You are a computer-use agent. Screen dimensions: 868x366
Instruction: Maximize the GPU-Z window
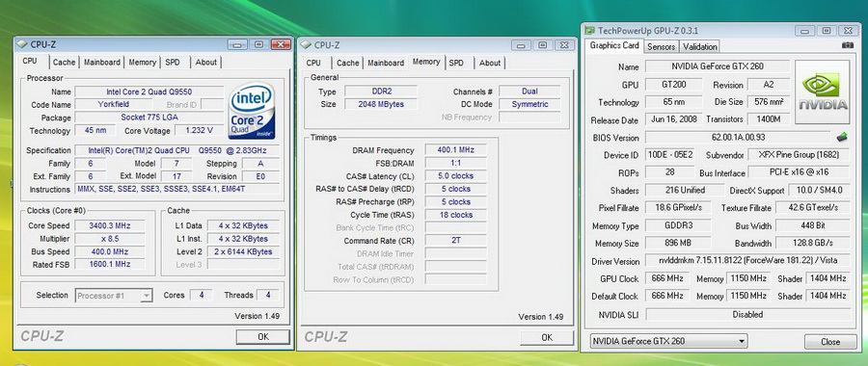point(826,31)
